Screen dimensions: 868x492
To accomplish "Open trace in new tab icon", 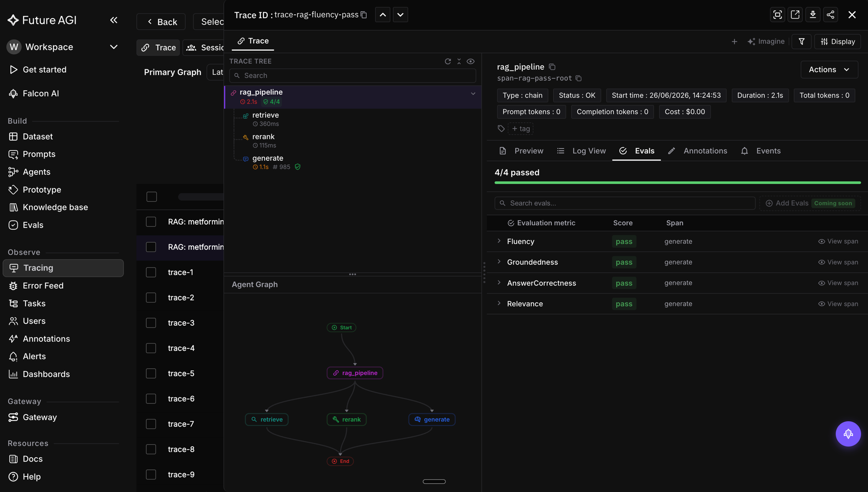I will coord(795,15).
